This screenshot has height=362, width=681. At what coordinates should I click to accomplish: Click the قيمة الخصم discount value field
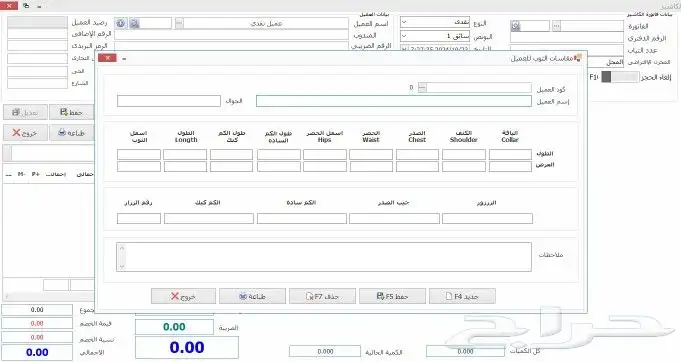click(x=37, y=323)
